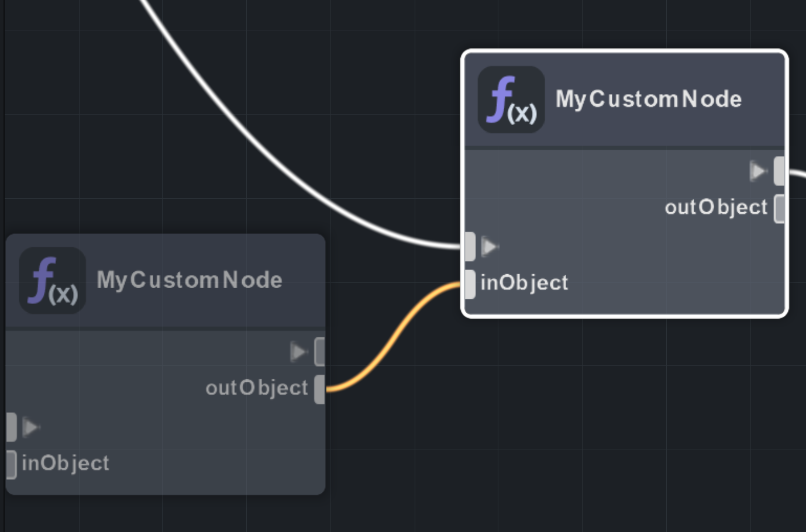Select the inObject port on the white-outlined node
806x532 pixels.
[470, 284]
